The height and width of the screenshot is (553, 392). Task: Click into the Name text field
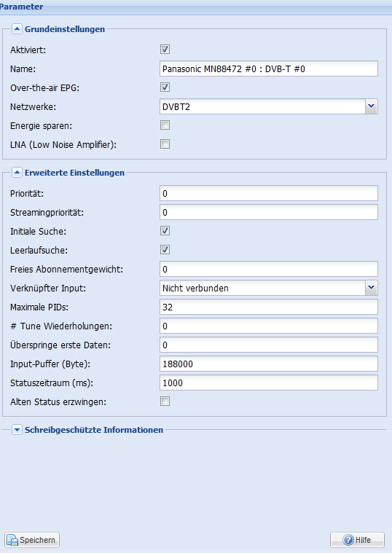(269, 68)
